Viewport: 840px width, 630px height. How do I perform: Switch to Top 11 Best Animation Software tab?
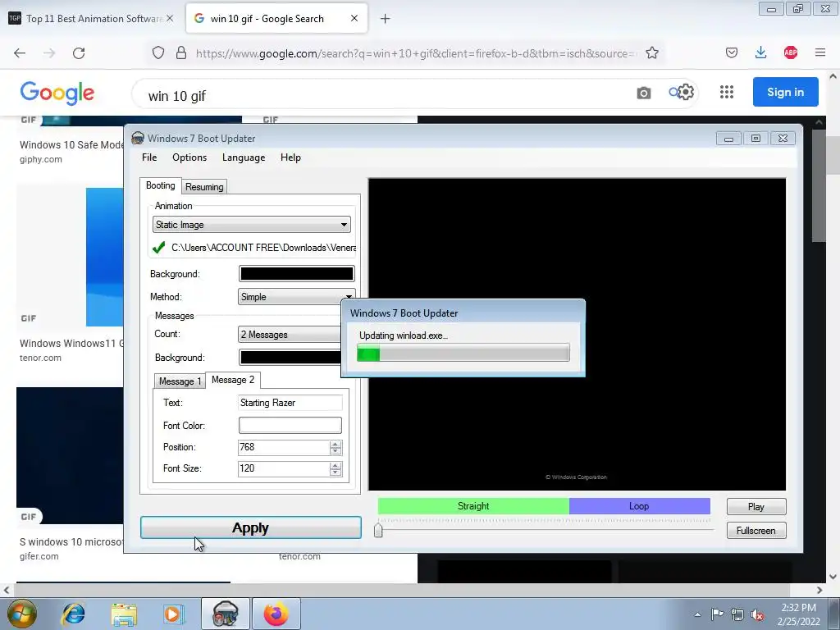click(x=93, y=19)
